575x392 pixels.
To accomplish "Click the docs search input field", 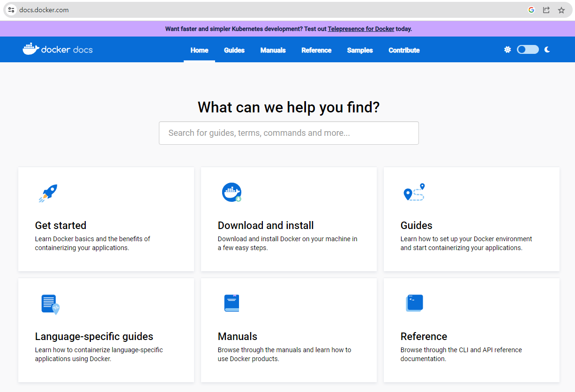I will tap(289, 133).
